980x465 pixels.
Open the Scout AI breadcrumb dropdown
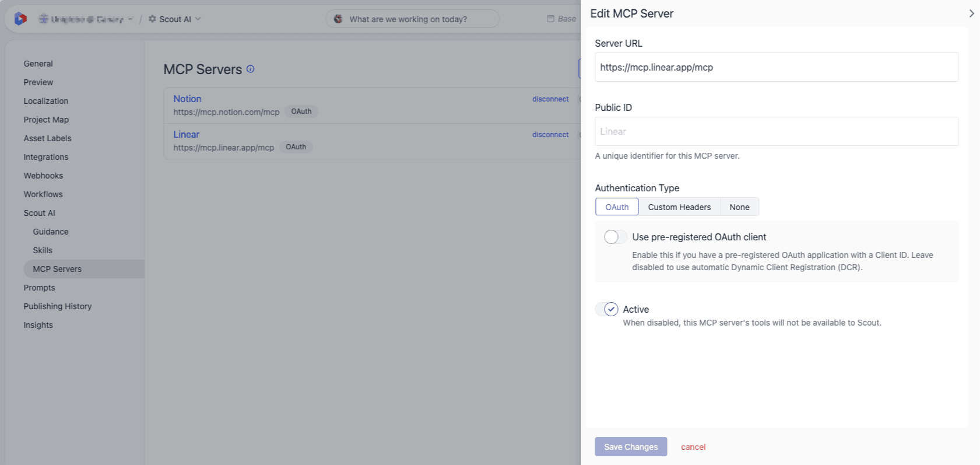tap(175, 19)
